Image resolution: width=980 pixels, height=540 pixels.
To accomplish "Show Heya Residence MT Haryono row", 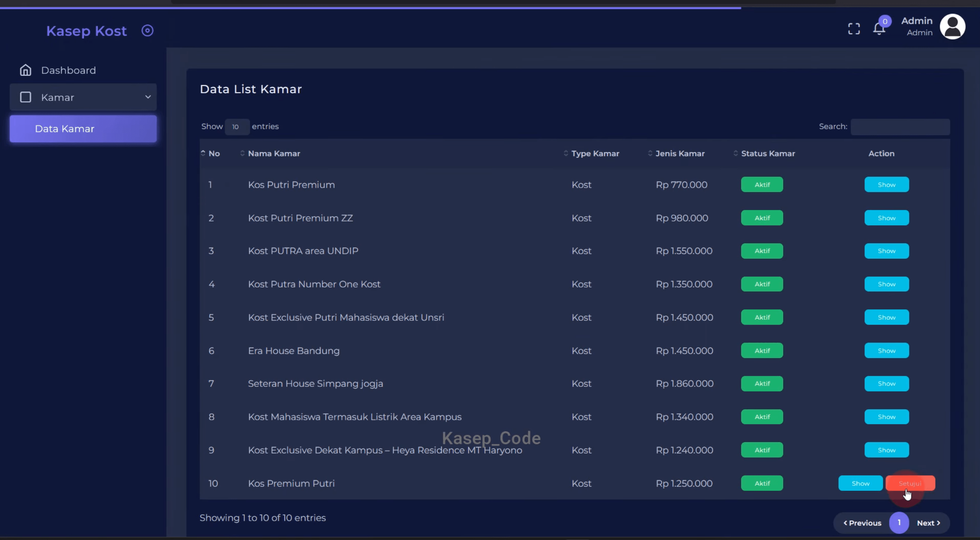I will coord(886,450).
